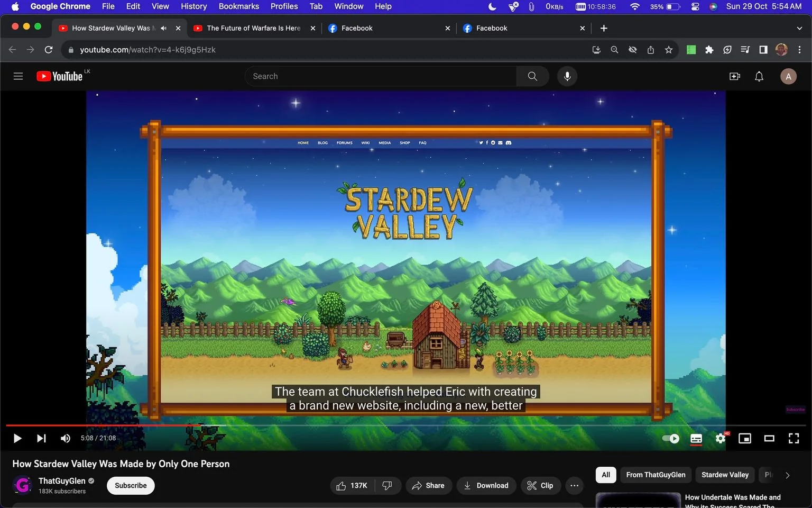This screenshot has width=812, height=508.
Task: Select the From ThatGuyGlen chip
Action: point(656,475)
